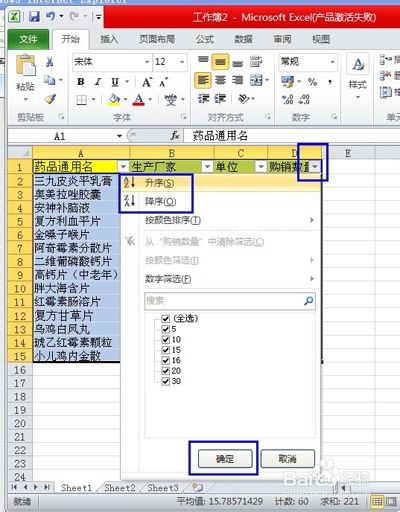Uncheck the value 16 checkbox

(165, 360)
